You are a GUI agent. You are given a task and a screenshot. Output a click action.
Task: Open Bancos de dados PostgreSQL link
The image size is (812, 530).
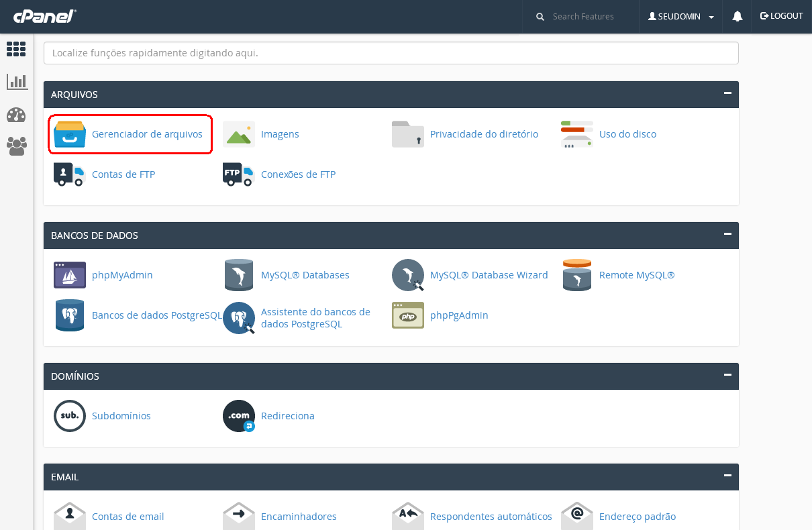157,315
